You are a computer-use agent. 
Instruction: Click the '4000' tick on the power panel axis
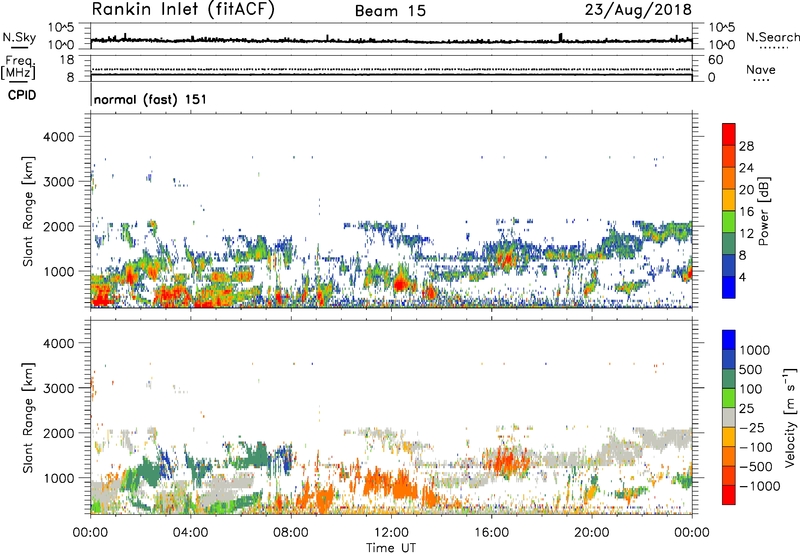(59, 137)
